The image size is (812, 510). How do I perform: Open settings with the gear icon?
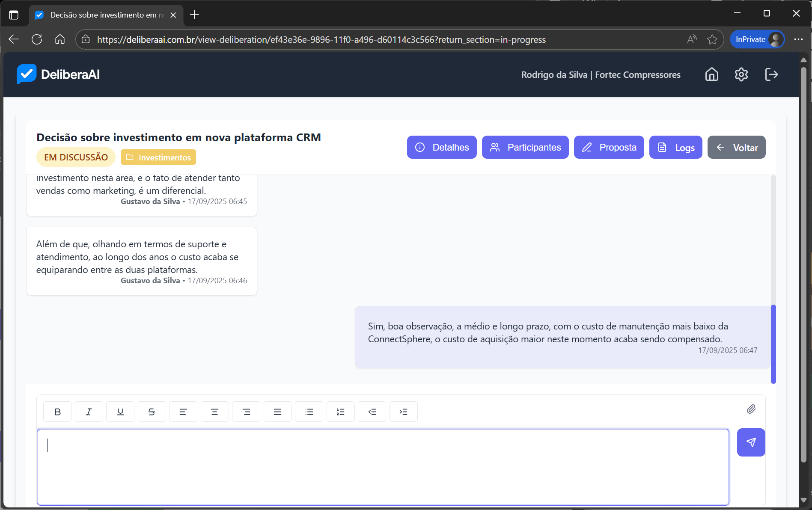coord(741,74)
